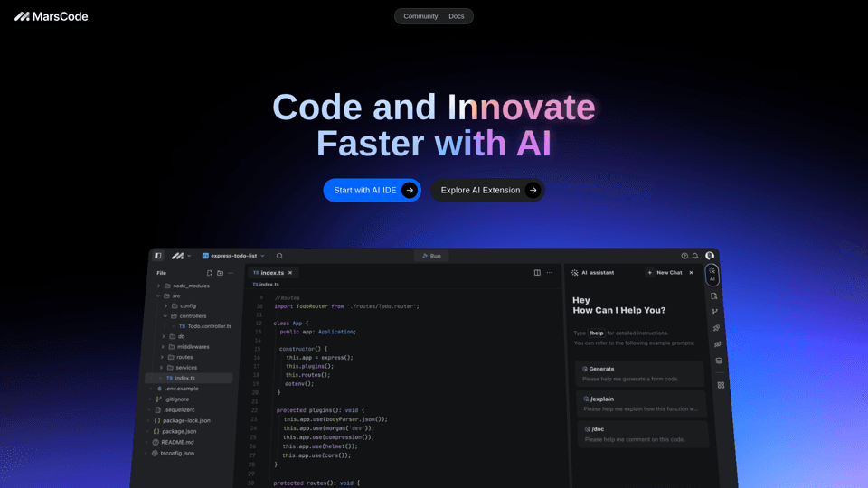This screenshot has height=488, width=868.
Task: Select the package-lock.json file
Action: [x=182, y=420]
